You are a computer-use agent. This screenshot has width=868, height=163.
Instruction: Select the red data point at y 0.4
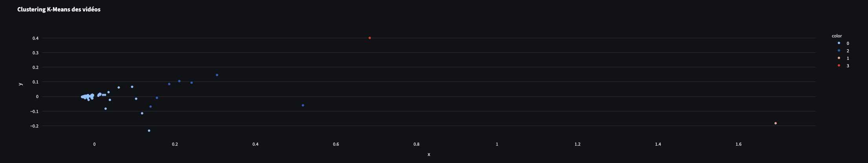370,38
